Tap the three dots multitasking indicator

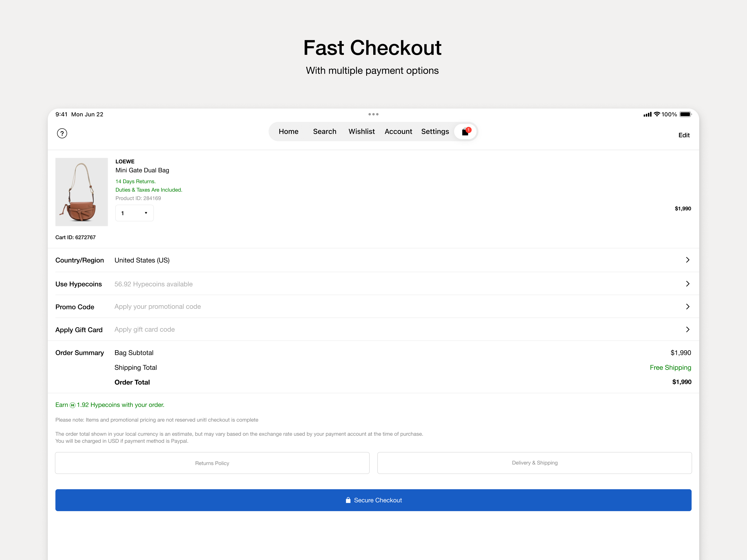(373, 114)
